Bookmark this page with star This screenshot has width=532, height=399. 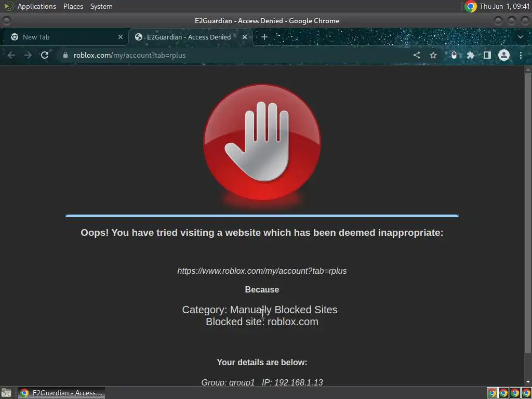point(433,55)
